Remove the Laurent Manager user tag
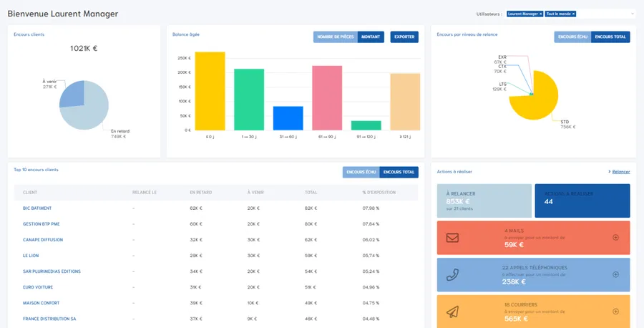 point(540,14)
